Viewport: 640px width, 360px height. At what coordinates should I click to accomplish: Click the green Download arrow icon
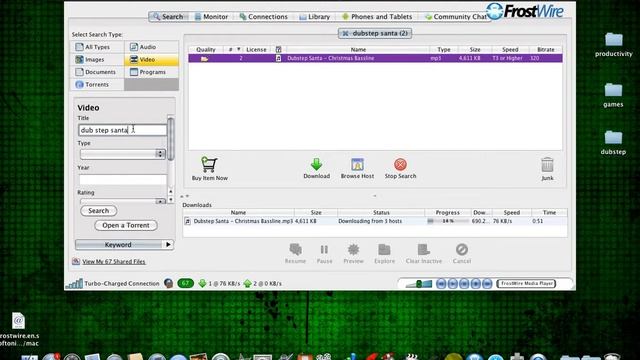[316, 164]
